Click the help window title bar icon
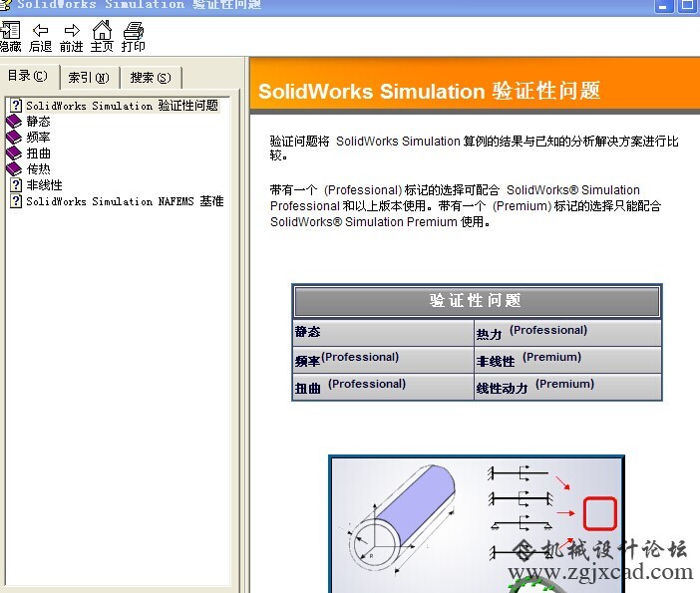This screenshot has height=593, width=700. pos(4,4)
